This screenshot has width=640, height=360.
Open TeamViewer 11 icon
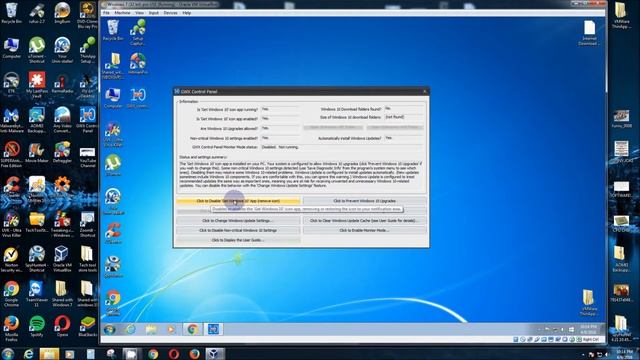point(37,294)
